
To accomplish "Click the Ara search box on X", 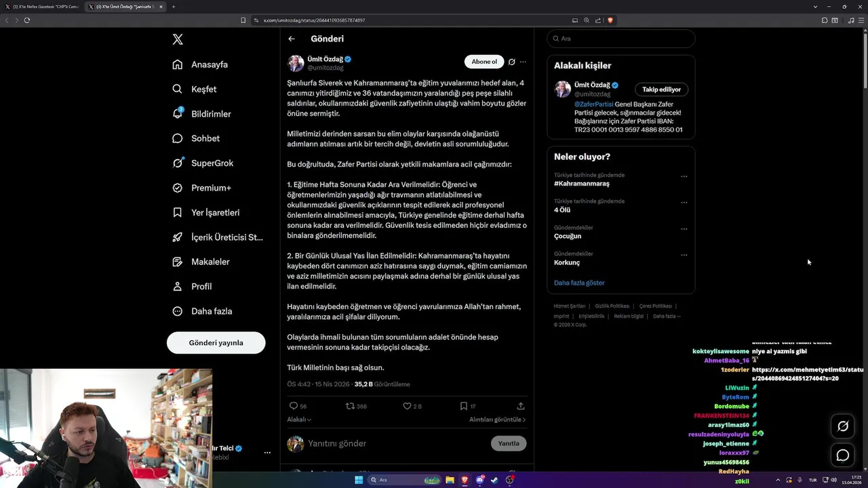I will (x=620, y=39).
